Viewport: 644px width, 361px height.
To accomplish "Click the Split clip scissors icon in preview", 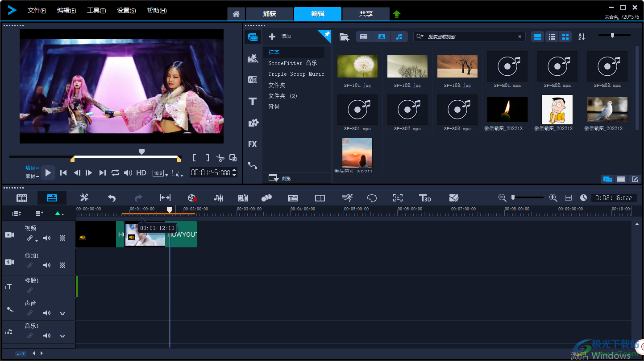I will [220, 158].
